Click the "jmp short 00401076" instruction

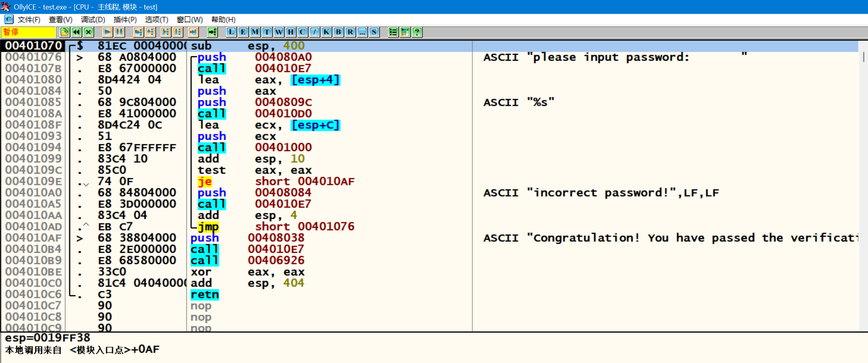276,227
